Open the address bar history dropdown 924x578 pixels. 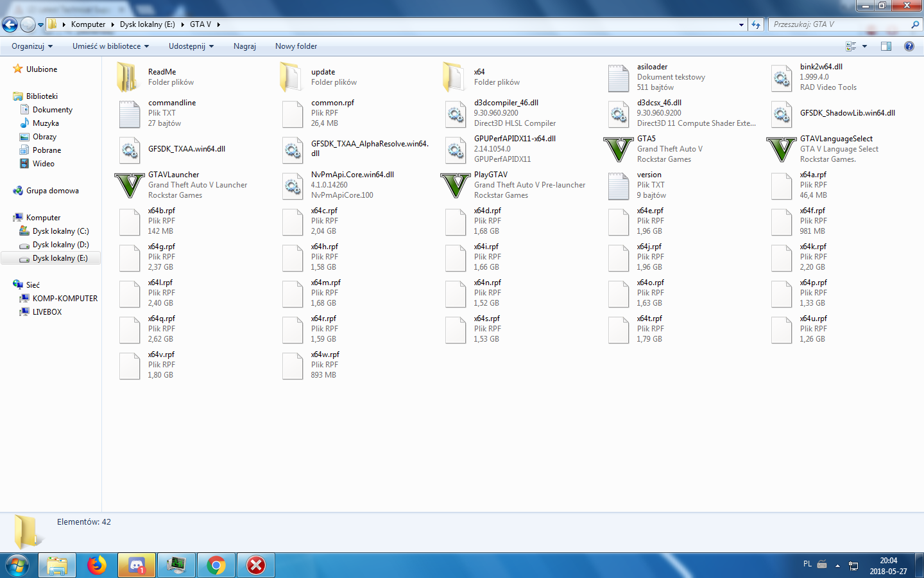click(741, 24)
